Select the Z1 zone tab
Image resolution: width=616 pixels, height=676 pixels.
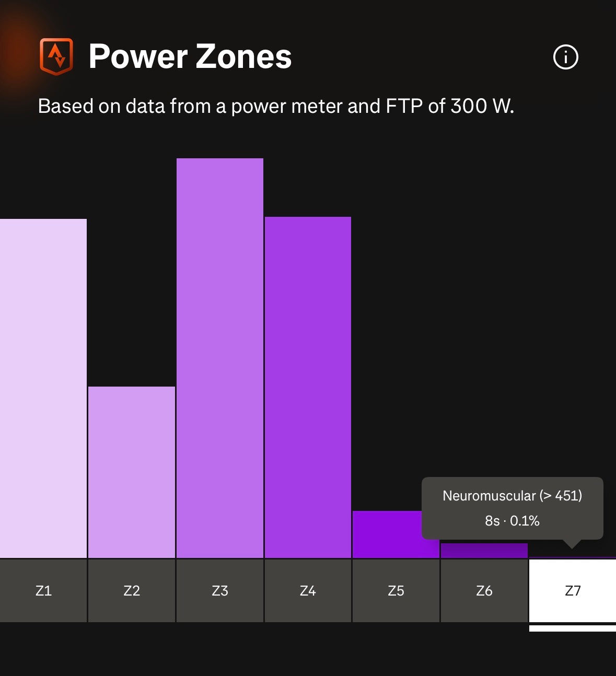[43, 591]
